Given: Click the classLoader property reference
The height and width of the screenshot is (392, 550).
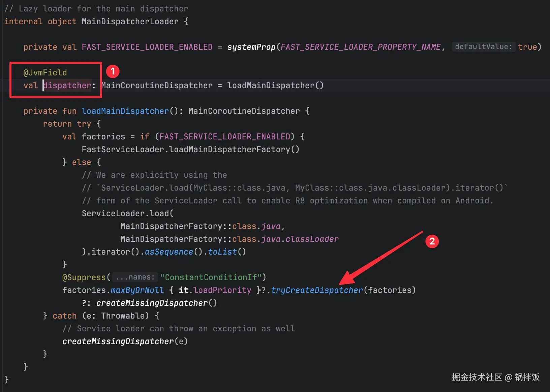Looking at the screenshot, I should [312, 239].
